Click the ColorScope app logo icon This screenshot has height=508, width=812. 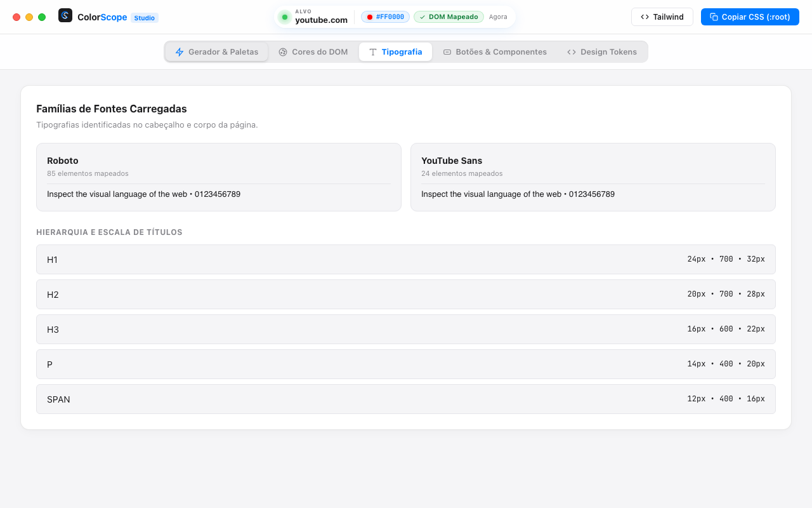65,15
